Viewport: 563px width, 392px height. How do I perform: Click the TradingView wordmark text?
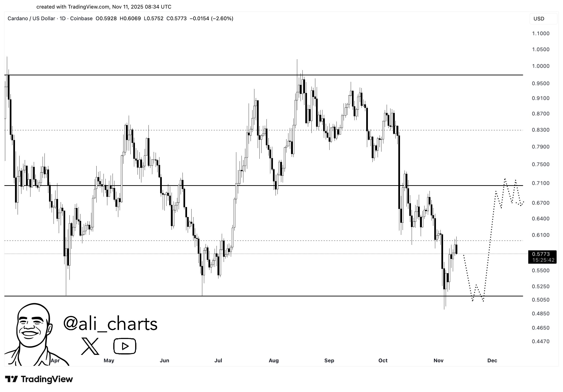pyautogui.click(x=47, y=379)
